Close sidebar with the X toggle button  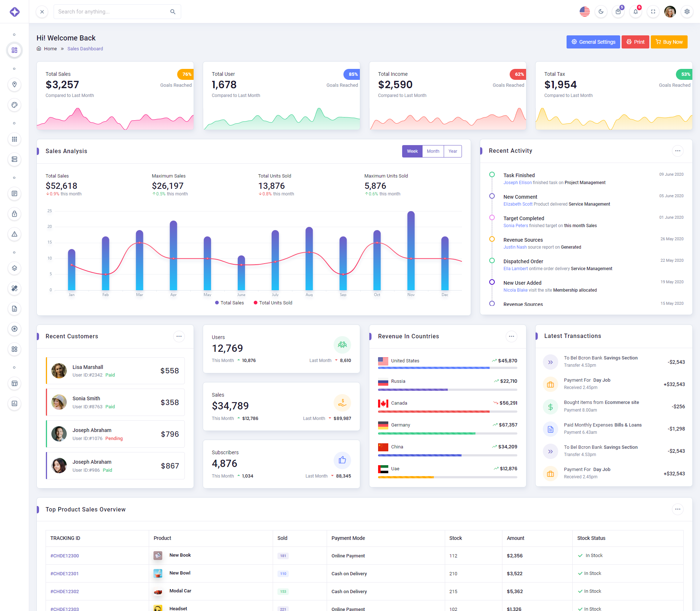pyautogui.click(x=42, y=12)
